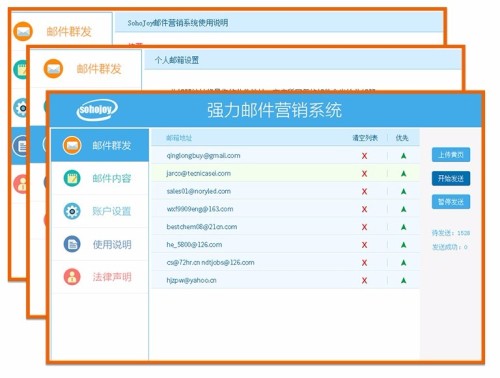Screen dimensions: 500x378
Task: Click the 邮件内容 green notepad icon
Action: 72,178
